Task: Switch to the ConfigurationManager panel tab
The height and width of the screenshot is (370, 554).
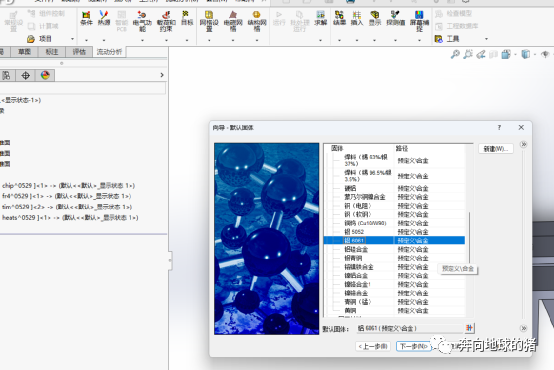Action: coord(6,75)
